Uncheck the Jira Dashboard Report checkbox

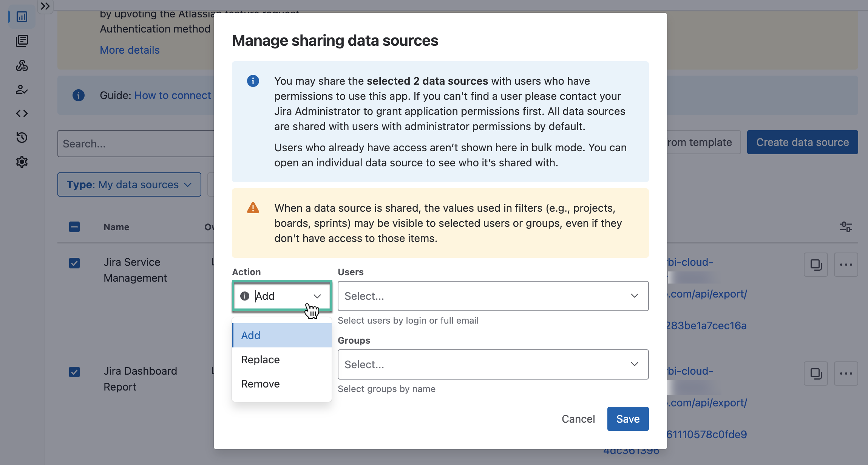[x=74, y=372]
